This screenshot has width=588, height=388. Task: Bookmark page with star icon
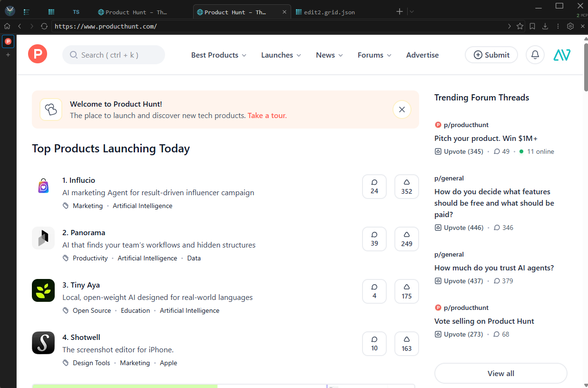(520, 26)
